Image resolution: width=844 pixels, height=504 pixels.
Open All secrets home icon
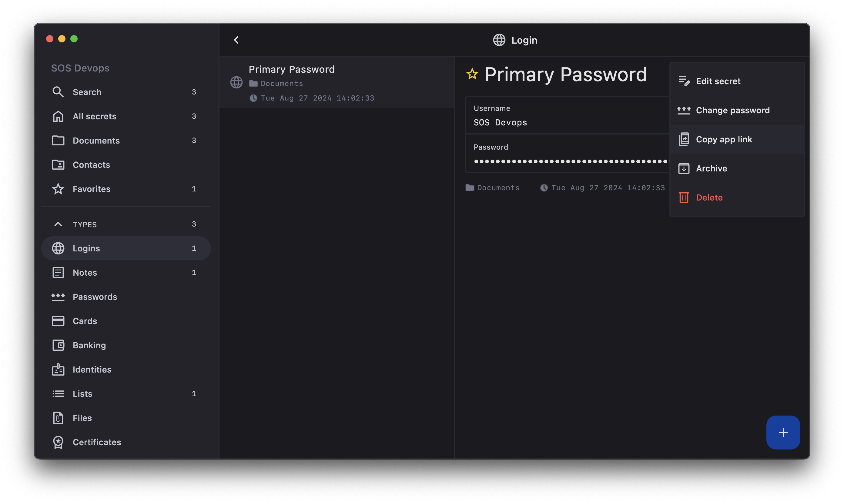58,116
